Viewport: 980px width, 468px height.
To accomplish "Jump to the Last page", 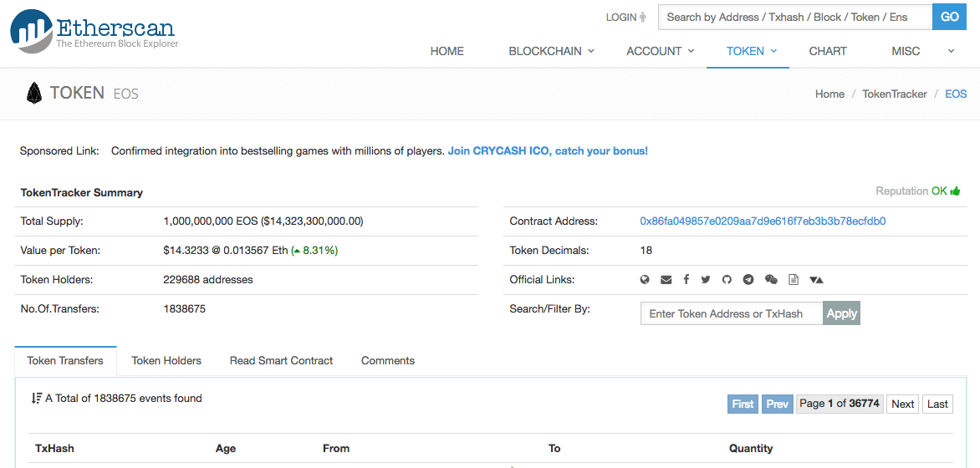I will pyautogui.click(x=937, y=404).
